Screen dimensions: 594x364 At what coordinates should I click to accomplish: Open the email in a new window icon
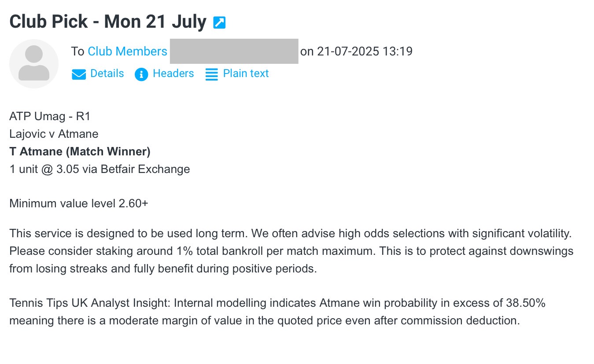[x=219, y=22]
